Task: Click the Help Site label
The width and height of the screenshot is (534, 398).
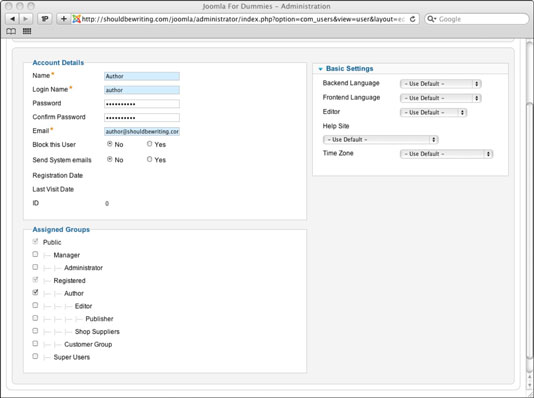Action: tap(336, 126)
